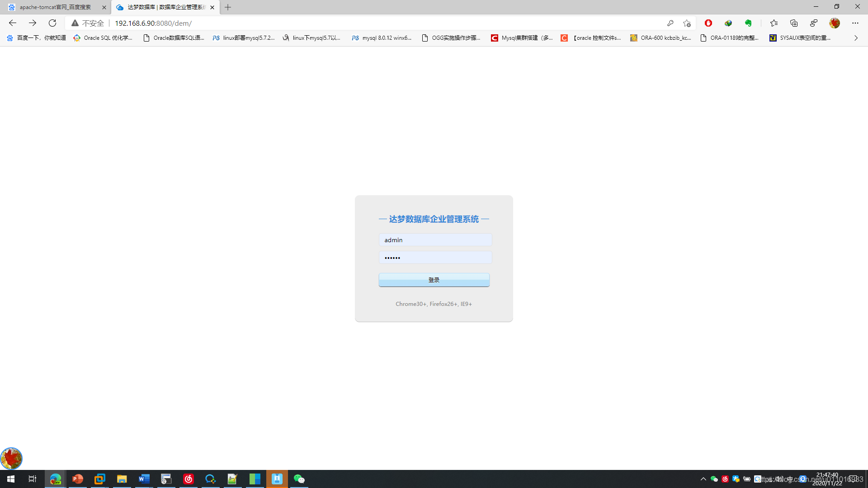Reload the page with refresh icon
Screen dimensions: 868x488
(x=52, y=23)
